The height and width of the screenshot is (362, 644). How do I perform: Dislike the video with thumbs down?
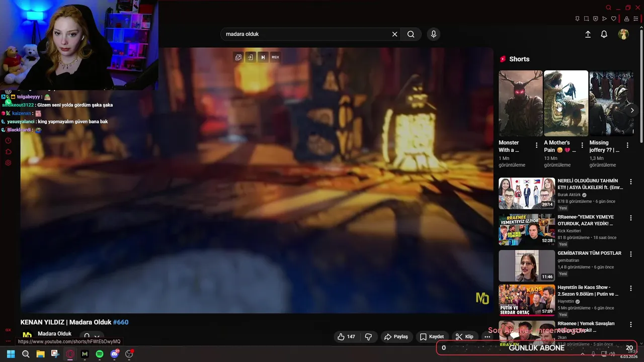(x=368, y=336)
